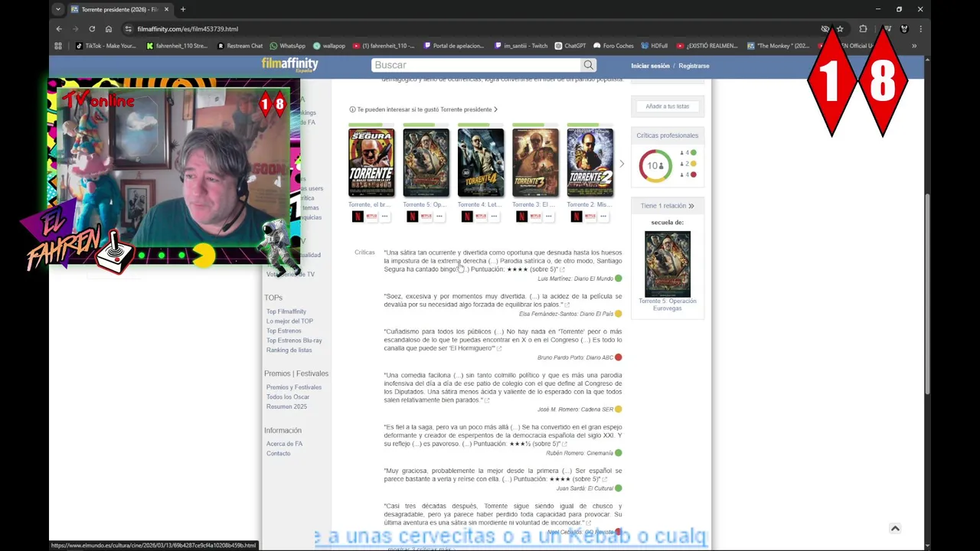The width and height of the screenshot is (980, 551).
Task: Click Registrarse link
Action: pos(694,66)
